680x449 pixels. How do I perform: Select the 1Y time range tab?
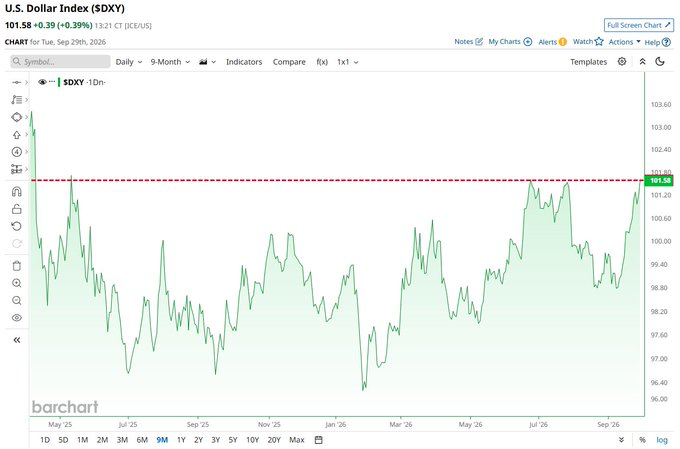point(181,439)
